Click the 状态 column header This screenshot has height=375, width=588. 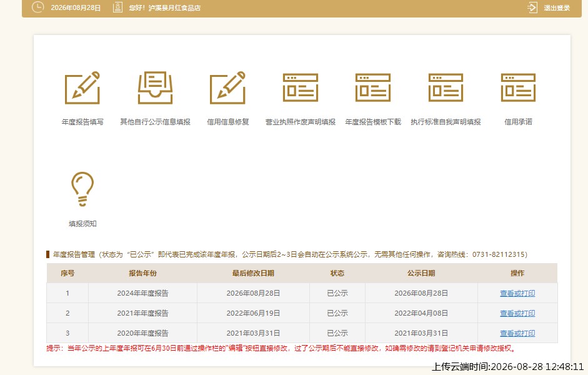337,273
